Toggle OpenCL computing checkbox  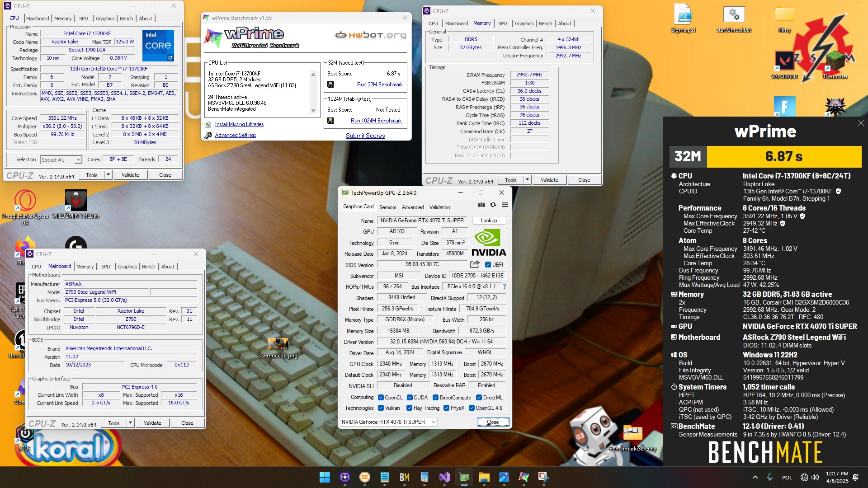[381, 398]
